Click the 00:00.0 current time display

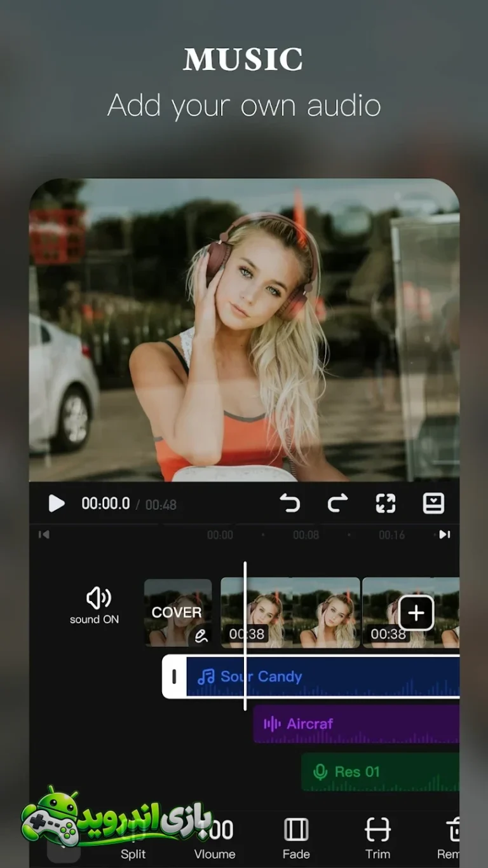[105, 504]
